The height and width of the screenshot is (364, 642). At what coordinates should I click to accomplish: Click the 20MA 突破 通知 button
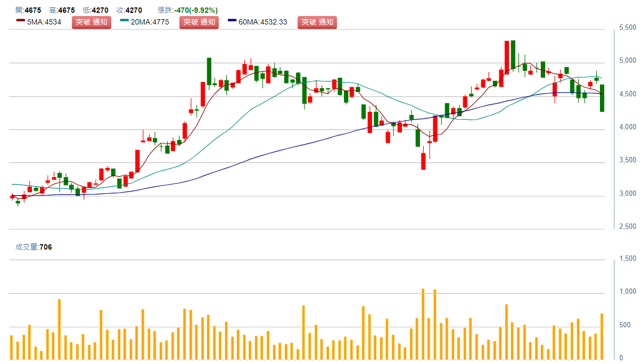(199, 22)
